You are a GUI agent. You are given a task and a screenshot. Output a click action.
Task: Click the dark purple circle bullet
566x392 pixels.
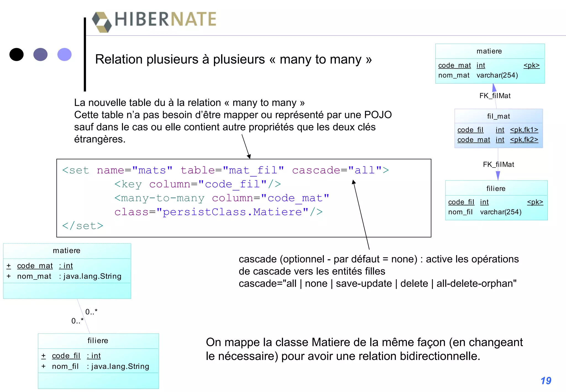click(x=40, y=54)
